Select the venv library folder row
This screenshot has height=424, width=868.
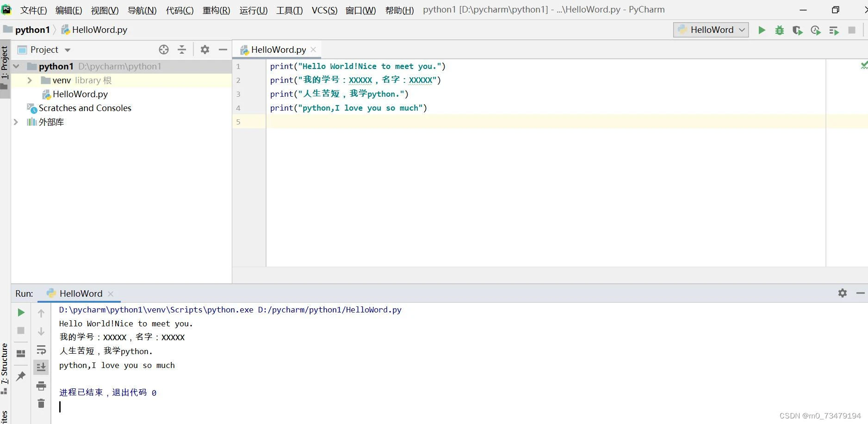(121, 80)
